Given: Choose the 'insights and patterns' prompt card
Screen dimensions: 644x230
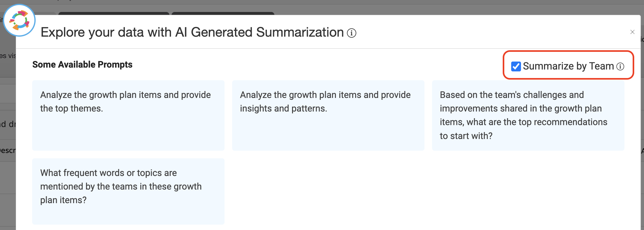Looking at the screenshot, I should tap(328, 115).
